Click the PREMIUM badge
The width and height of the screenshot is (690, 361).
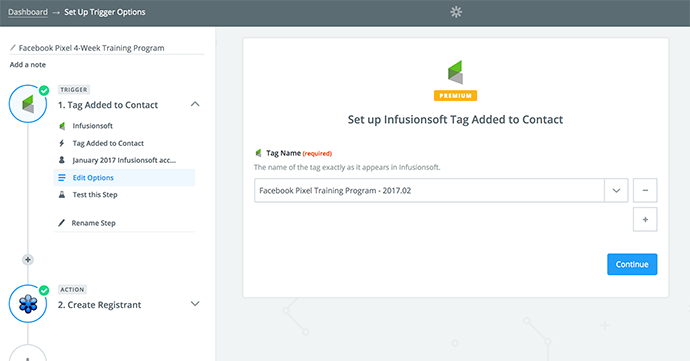click(455, 96)
